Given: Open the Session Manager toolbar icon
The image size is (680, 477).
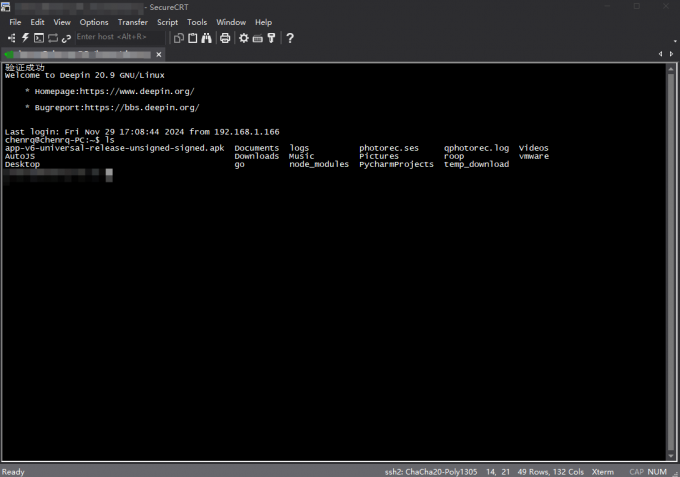Looking at the screenshot, I should coord(12,38).
